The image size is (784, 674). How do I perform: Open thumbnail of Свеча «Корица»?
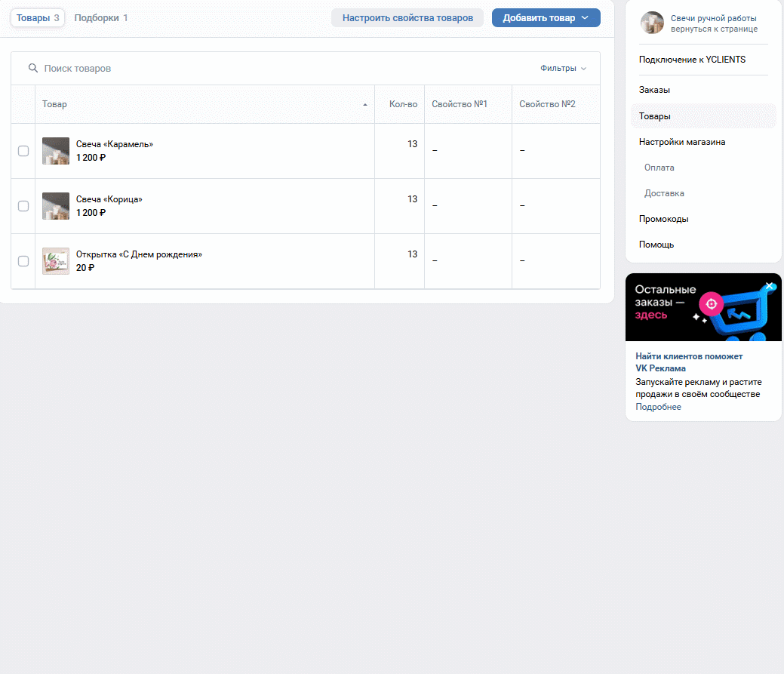coord(56,206)
